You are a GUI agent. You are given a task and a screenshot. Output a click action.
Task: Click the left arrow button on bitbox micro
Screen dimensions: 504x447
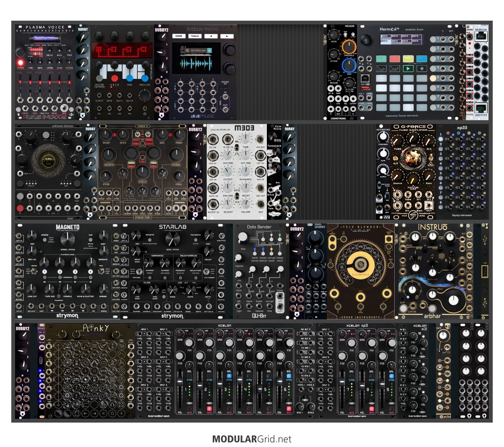click(210, 36)
